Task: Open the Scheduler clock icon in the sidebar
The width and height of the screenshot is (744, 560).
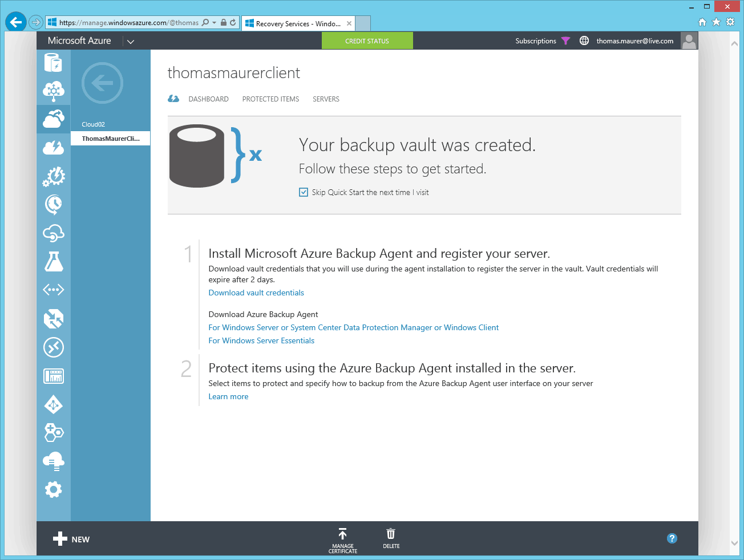Action: [x=53, y=205]
